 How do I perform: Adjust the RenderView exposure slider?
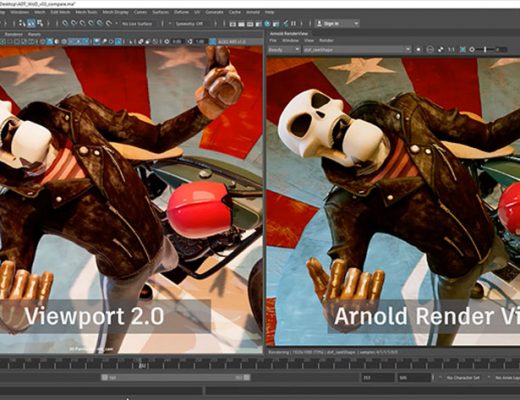[x=485, y=50]
